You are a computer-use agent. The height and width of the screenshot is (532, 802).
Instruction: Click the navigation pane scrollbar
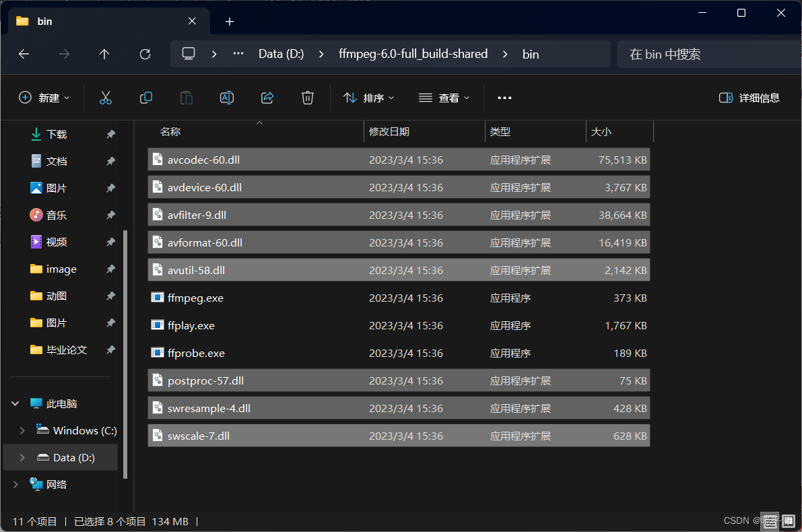[x=125, y=354]
